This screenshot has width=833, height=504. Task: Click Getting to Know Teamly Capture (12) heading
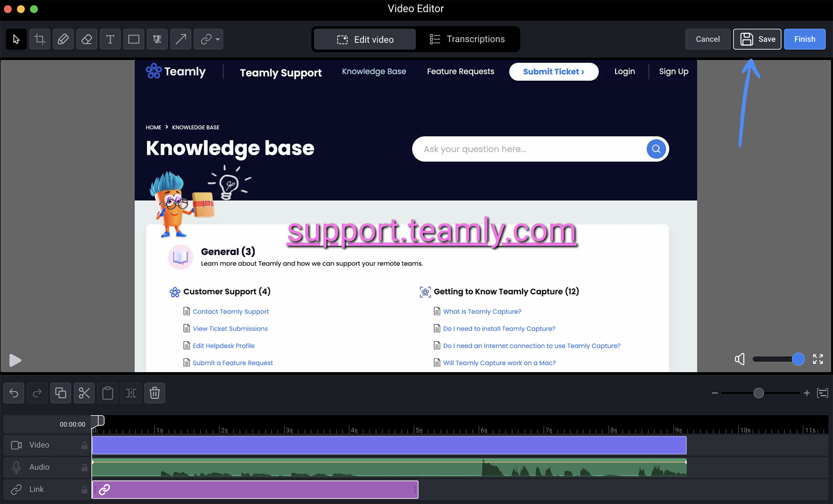[506, 292]
